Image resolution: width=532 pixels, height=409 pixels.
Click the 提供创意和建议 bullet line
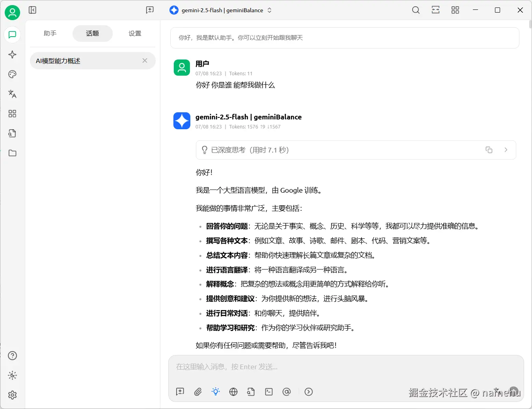288,299
